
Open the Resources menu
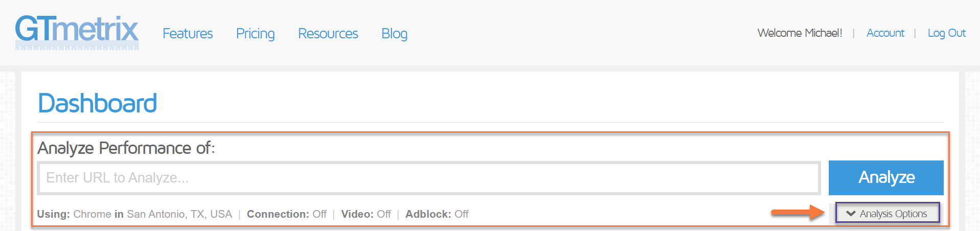328,34
